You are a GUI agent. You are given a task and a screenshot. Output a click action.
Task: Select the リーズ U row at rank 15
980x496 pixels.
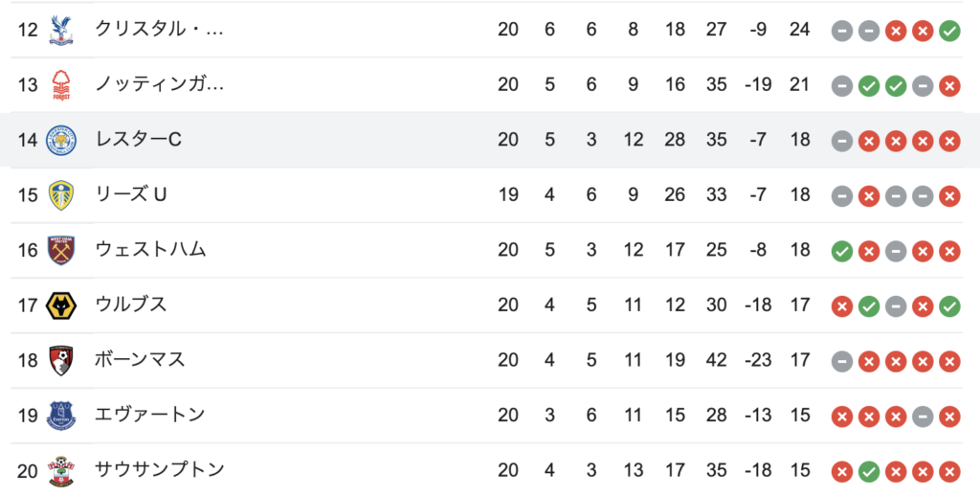click(490, 195)
